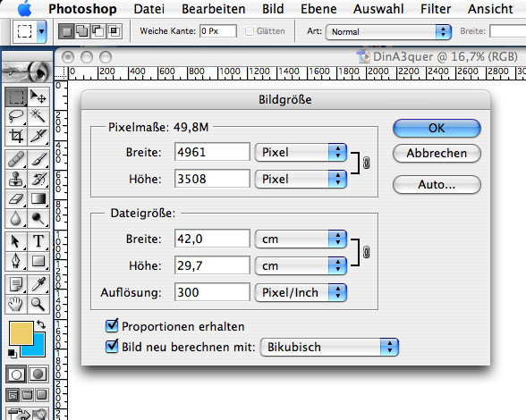Select the Lasso tool
This screenshot has width=526, height=420.
coord(16,116)
